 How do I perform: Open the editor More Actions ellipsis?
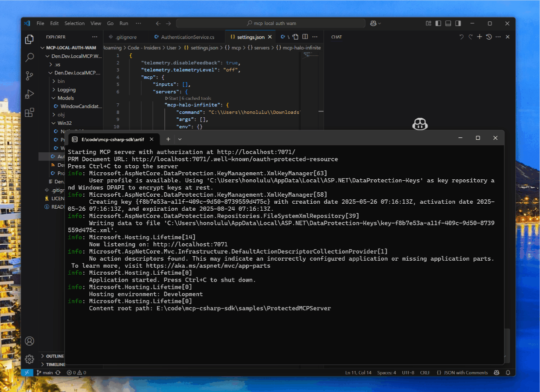point(315,37)
